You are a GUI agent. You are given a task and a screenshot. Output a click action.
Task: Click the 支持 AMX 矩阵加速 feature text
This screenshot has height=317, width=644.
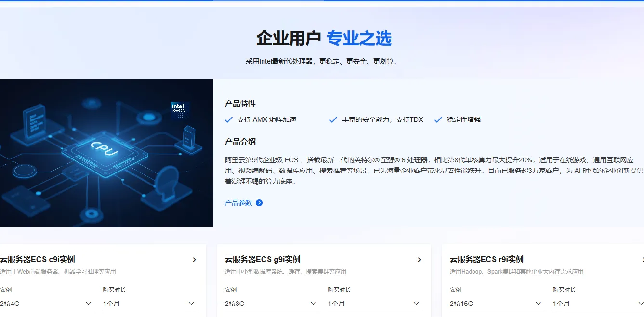[267, 119]
